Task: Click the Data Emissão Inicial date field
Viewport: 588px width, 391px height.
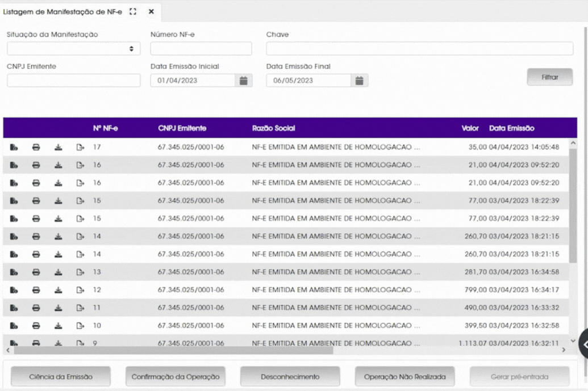Action: point(193,81)
